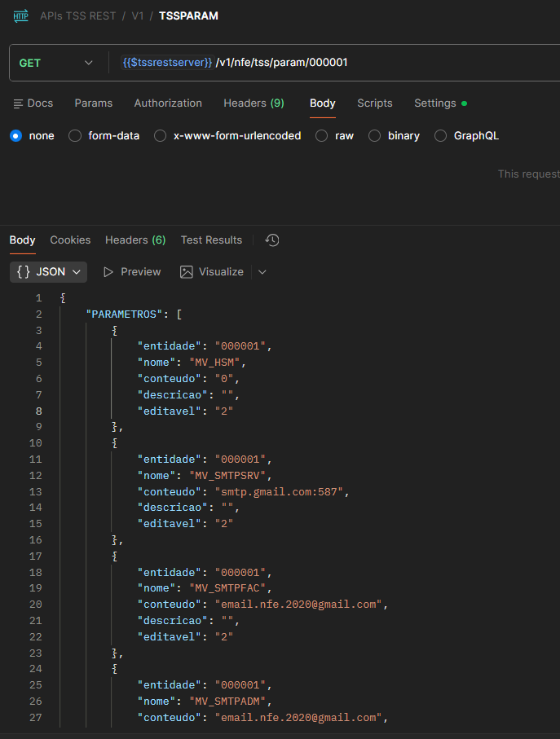Open the JSON format dropdown
The width and height of the screenshot is (560, 739).
pos(49,272)
